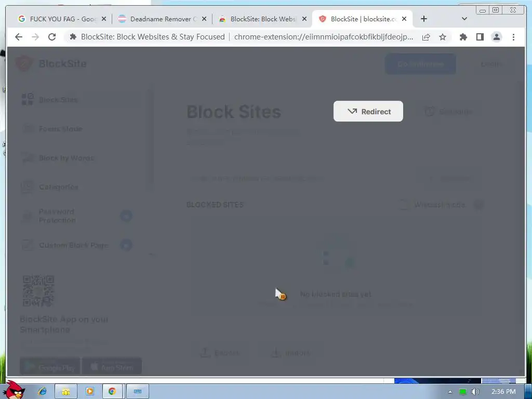Screen dimensions: 532x399
Task: Close the Deadname Remover tab
Action: 204,19
